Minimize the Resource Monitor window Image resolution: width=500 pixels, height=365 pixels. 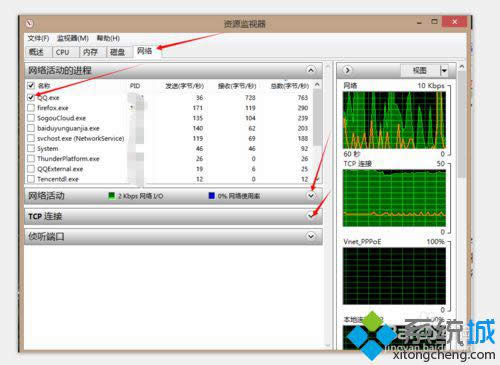tap(419, 23)
